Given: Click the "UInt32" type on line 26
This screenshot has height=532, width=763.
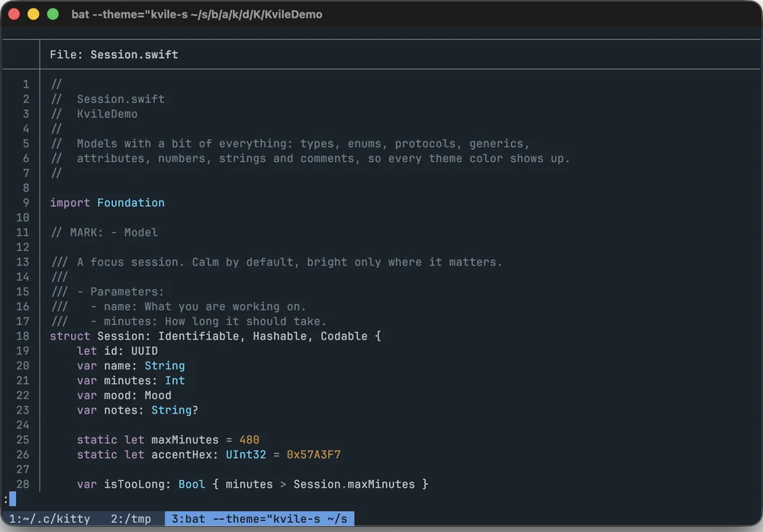Looking at the screenshot, I should pos(246,455).
